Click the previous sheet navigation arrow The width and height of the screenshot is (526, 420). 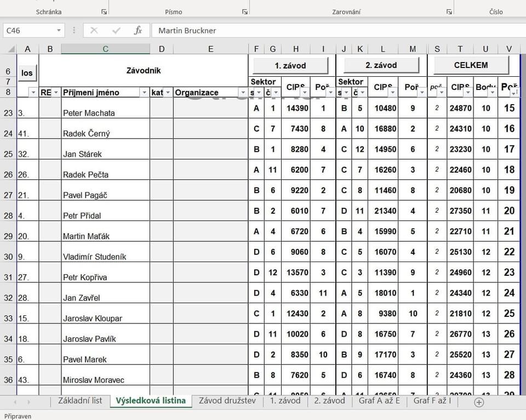pos(15,401)
